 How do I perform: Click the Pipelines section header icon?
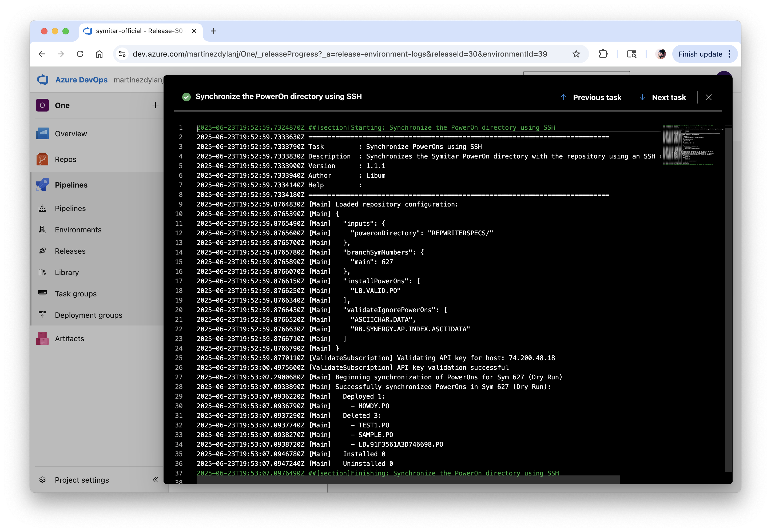coord(42,185)
